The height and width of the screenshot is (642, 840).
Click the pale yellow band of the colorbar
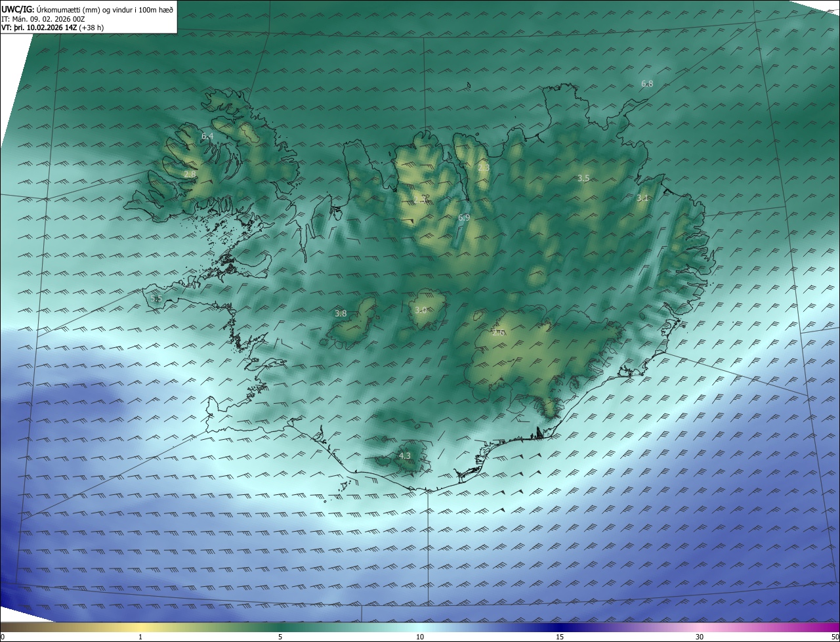coord(140,628)
